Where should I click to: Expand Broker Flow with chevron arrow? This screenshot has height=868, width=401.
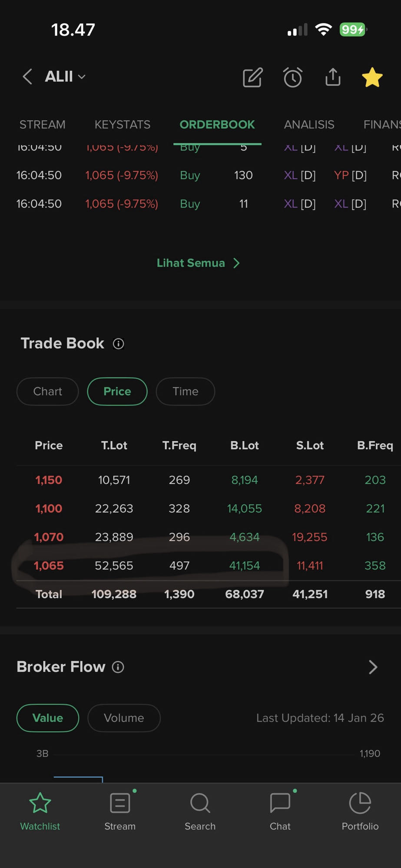373,667
